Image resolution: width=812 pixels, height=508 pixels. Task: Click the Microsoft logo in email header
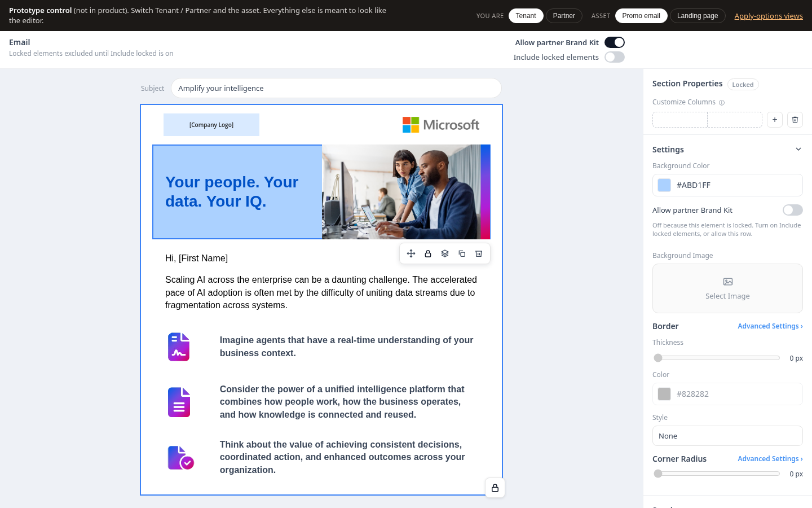click(441, 125)
